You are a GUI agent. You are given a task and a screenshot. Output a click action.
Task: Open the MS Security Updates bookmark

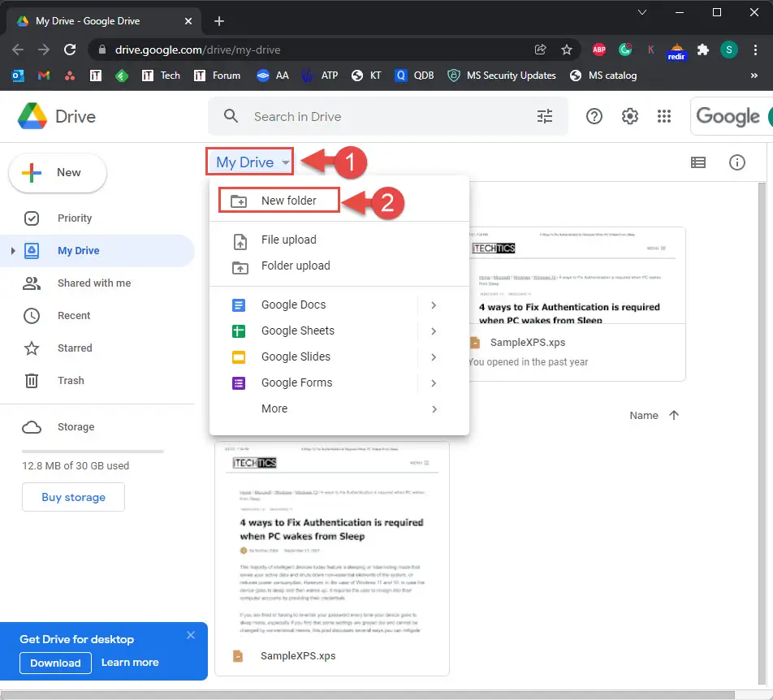tap(502, 76)
